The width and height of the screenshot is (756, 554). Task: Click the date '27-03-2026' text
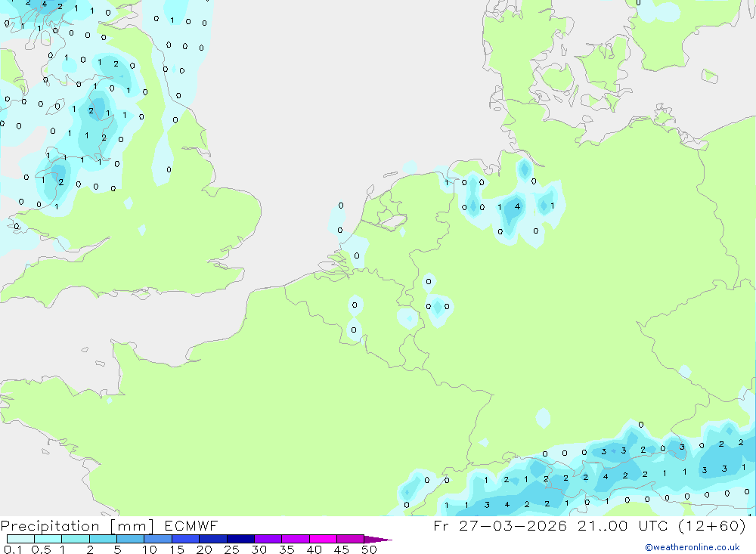click(x=513, y=525)
